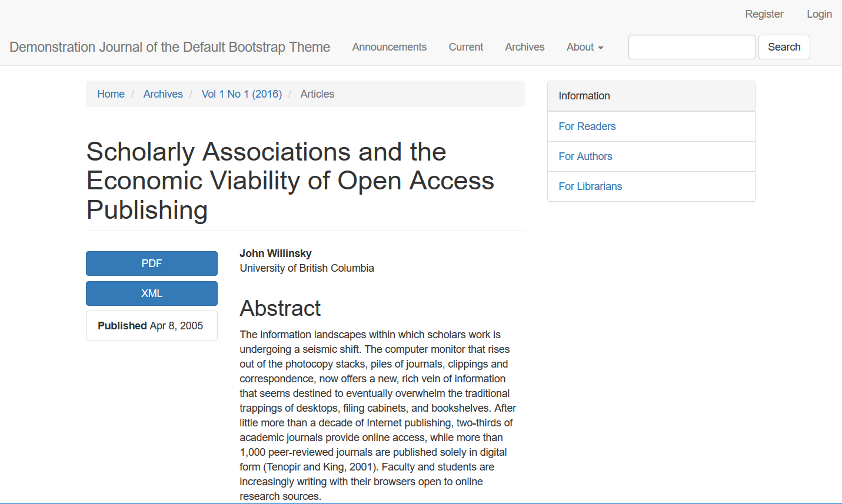Open Vol 1 No 1 (2016) breadcrumb link
Viewport: 842px width, 504px height.
pos(241,94)
